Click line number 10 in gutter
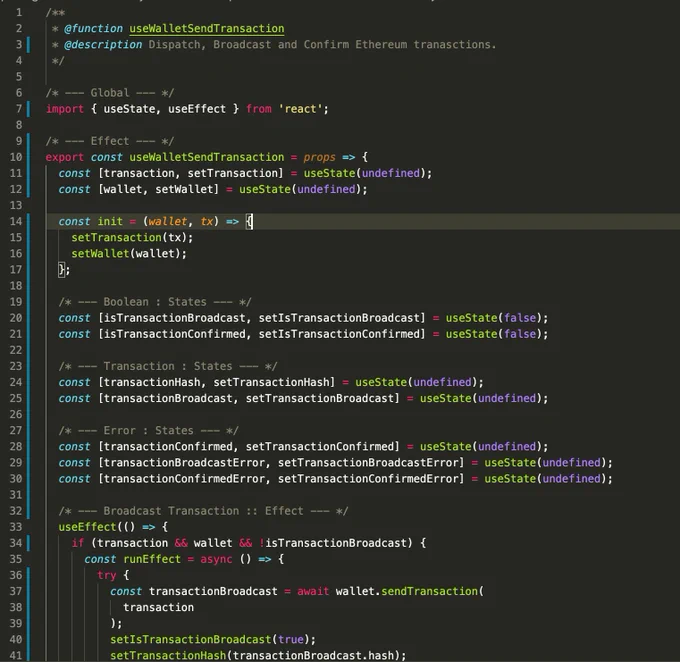The image size is (680, 662). point(16,157)
